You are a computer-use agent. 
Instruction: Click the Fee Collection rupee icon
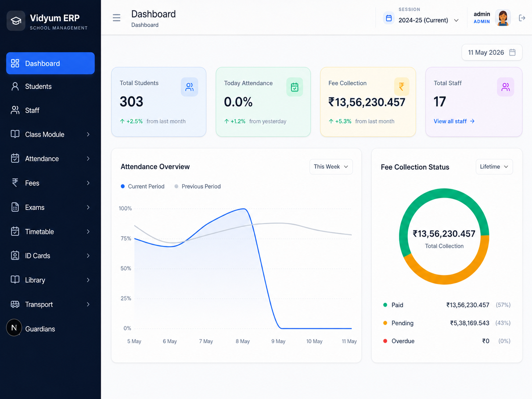coord(402,87)
